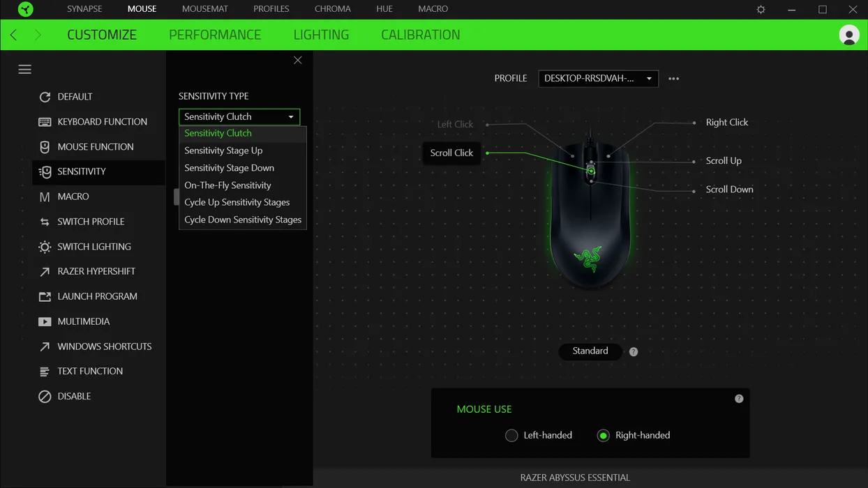The width and height of the screenshot is (868, 488).
Task: Click the Razer logo icon
Action: (25, 9)
